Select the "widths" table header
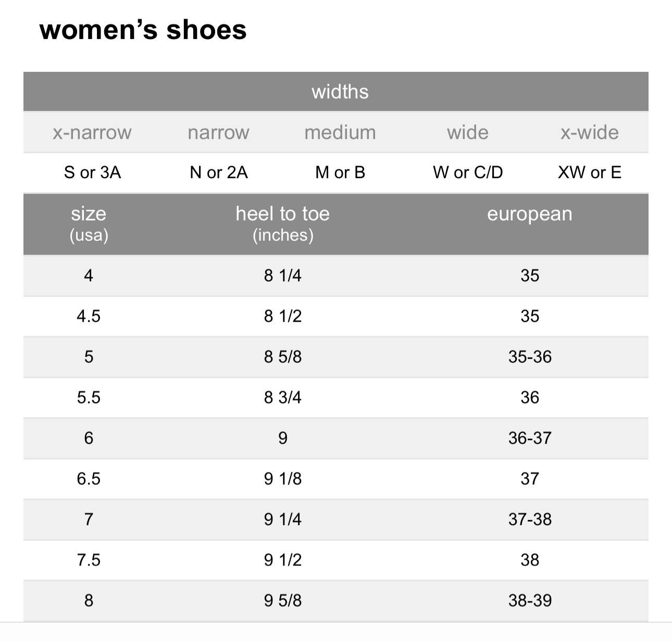The height and width of the screenshot is (641, 672). click(340, 92)
